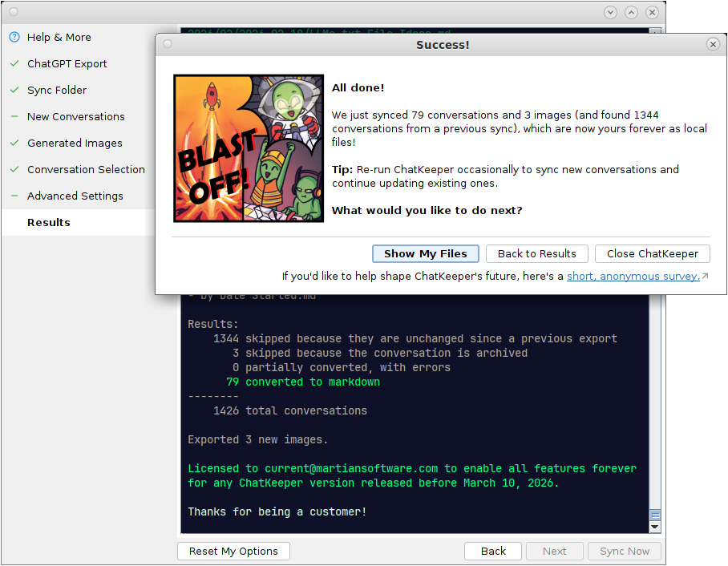The width and height of the screenshot is (728, 566).
Task: Click the dash icon beside Advanced Settings
Action: point(14,196)
